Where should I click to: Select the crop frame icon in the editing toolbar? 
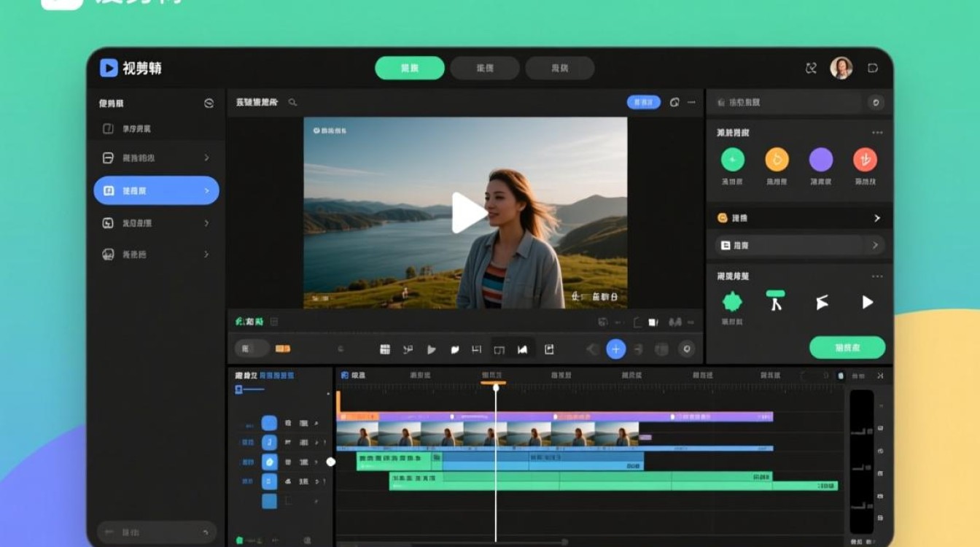[x=499, y=349]
